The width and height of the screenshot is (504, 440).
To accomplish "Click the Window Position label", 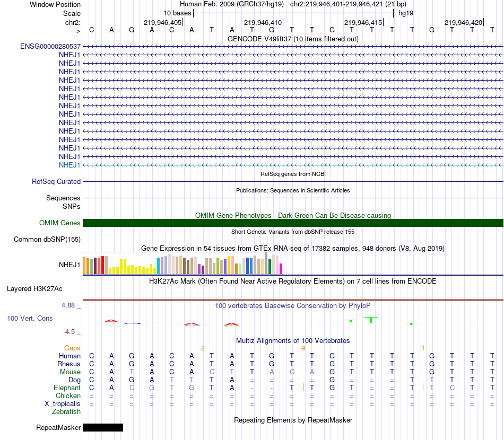I will (x=55, y=4).
